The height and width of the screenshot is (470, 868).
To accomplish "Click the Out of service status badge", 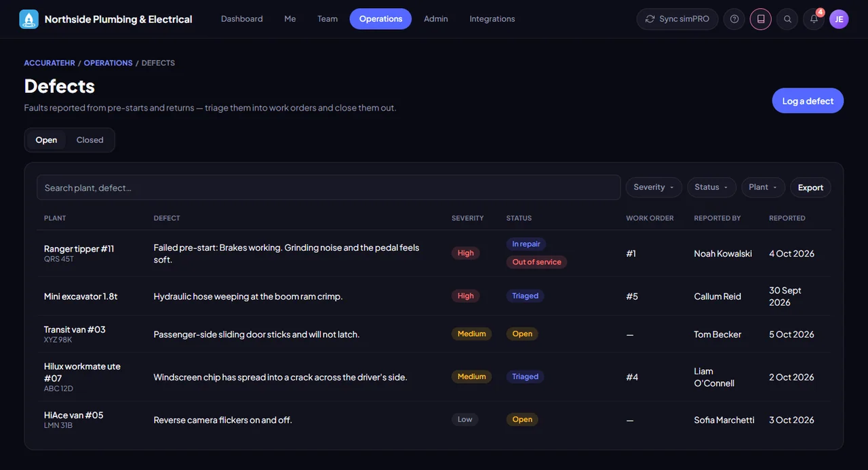I will (537, 262).
